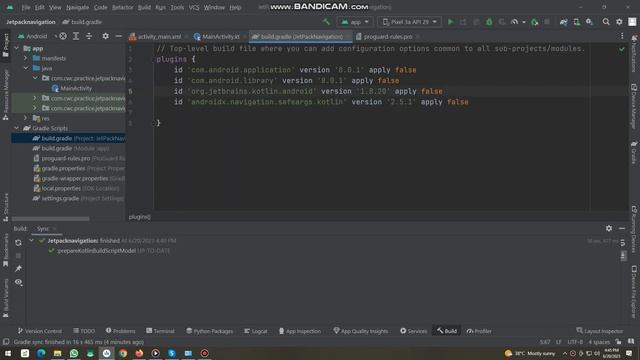Select gradle.properties in Gradle Scripts
Screen dimensions: 640x360
click(79, 169)
